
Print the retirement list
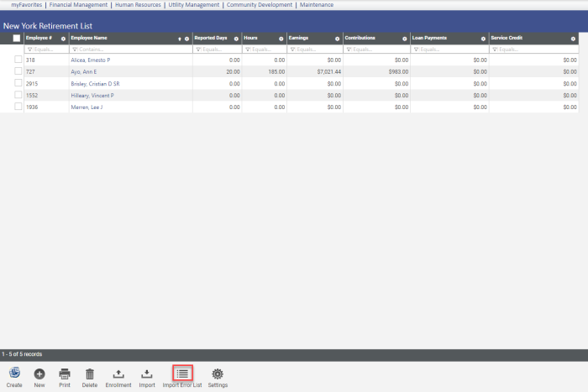pos(65,374)
